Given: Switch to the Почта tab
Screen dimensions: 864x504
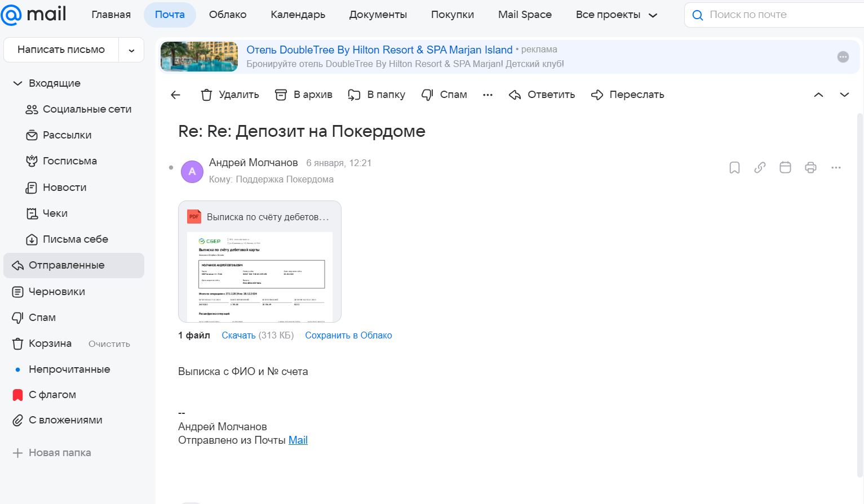Looking at the screenshot, I should (x=170, y=15).
